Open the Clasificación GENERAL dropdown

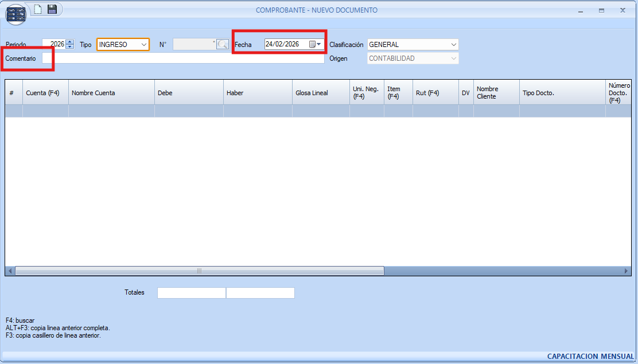tap(453, 45)
